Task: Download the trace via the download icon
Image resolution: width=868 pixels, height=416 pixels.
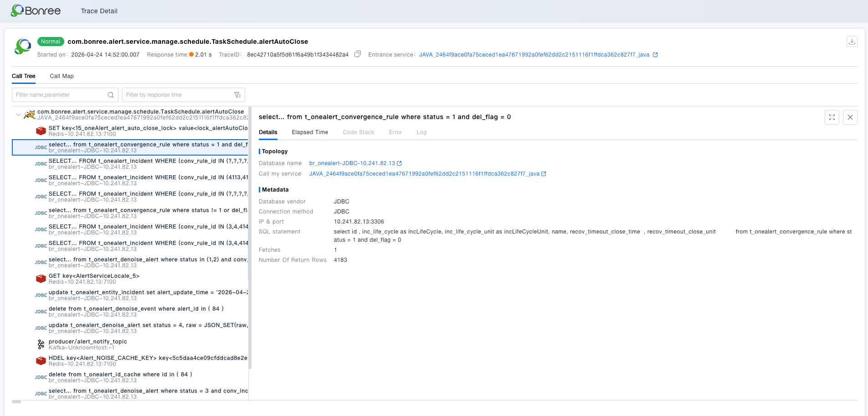Action: 852,42
